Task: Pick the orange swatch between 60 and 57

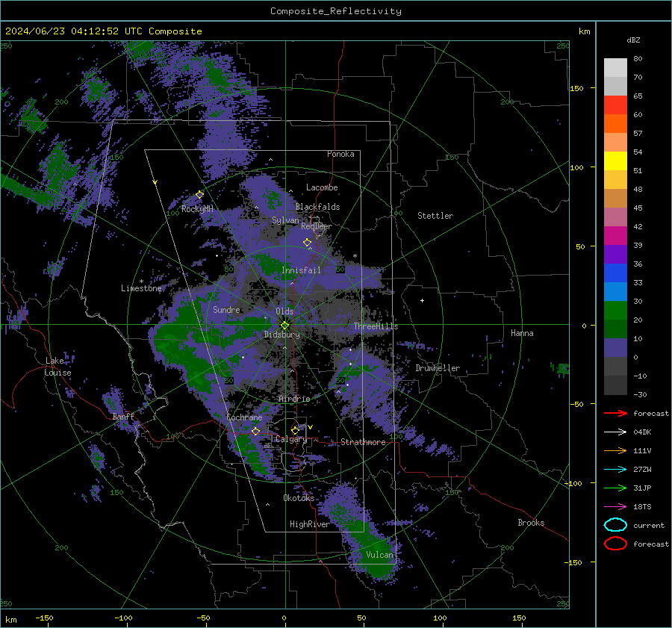Action: pos(615,123)
